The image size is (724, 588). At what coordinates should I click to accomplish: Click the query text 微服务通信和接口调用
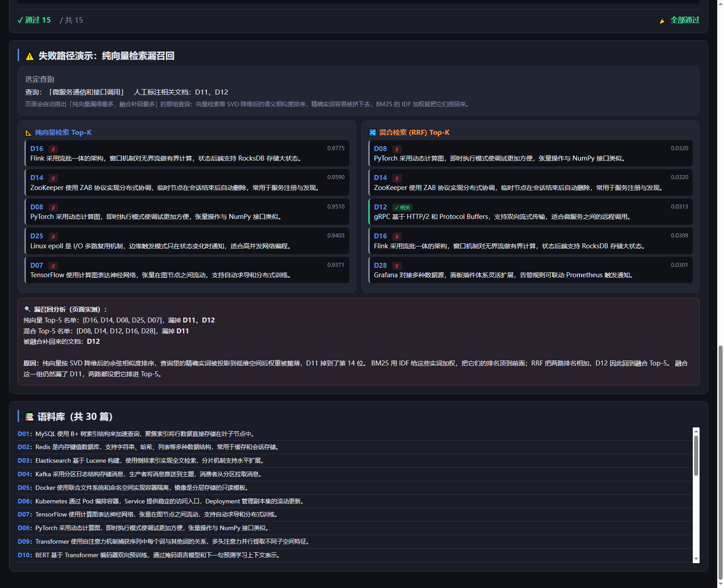tap(86, 92)
